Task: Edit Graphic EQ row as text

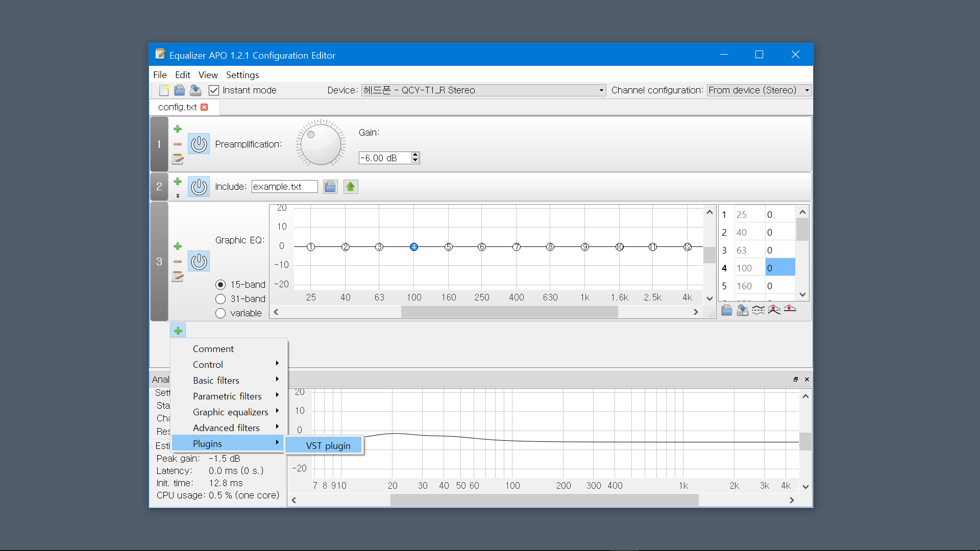Action: point(178,277)
